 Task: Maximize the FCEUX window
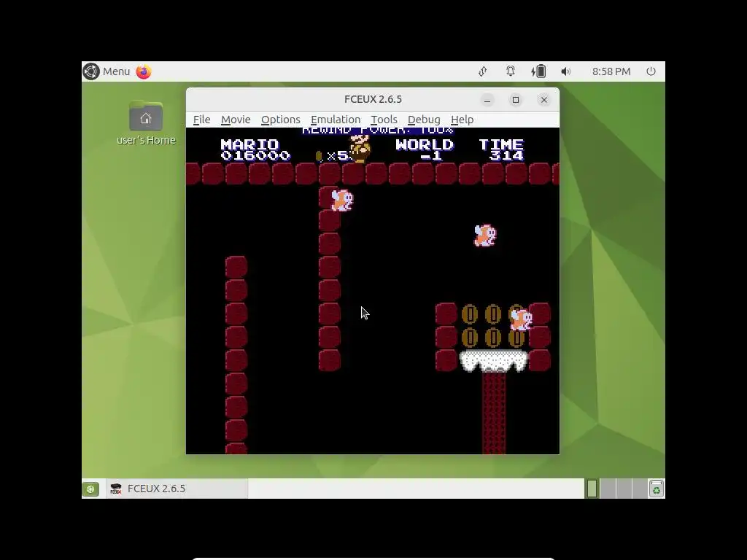coord(516,100)
